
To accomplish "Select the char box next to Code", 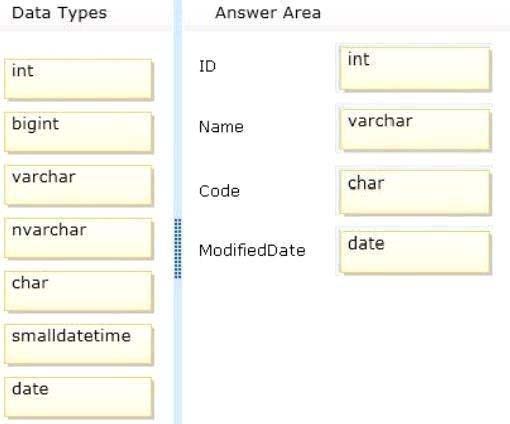I will pos(415,192).
